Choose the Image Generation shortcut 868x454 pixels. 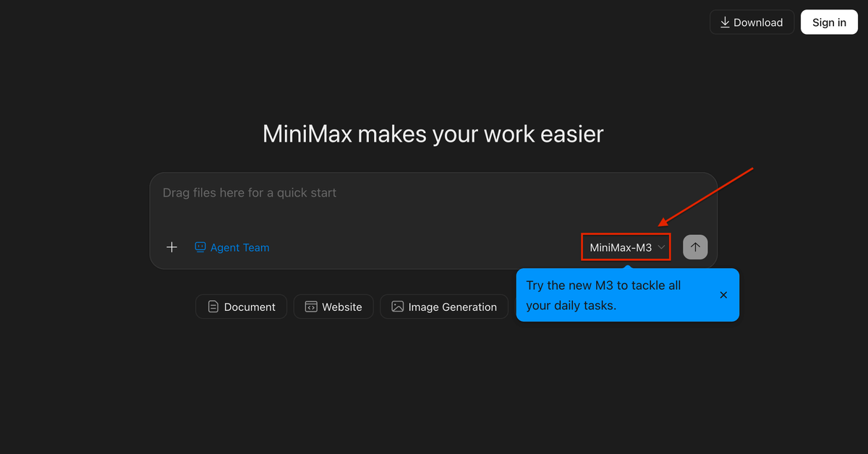444,307
